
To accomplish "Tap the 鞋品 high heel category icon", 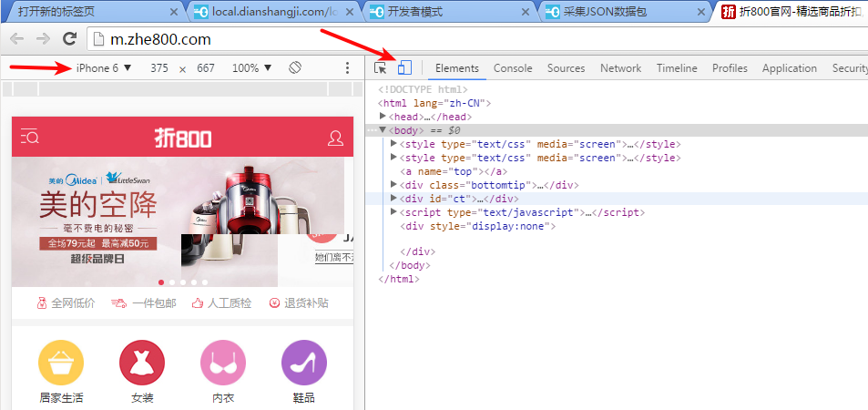I will pos(304,363).
